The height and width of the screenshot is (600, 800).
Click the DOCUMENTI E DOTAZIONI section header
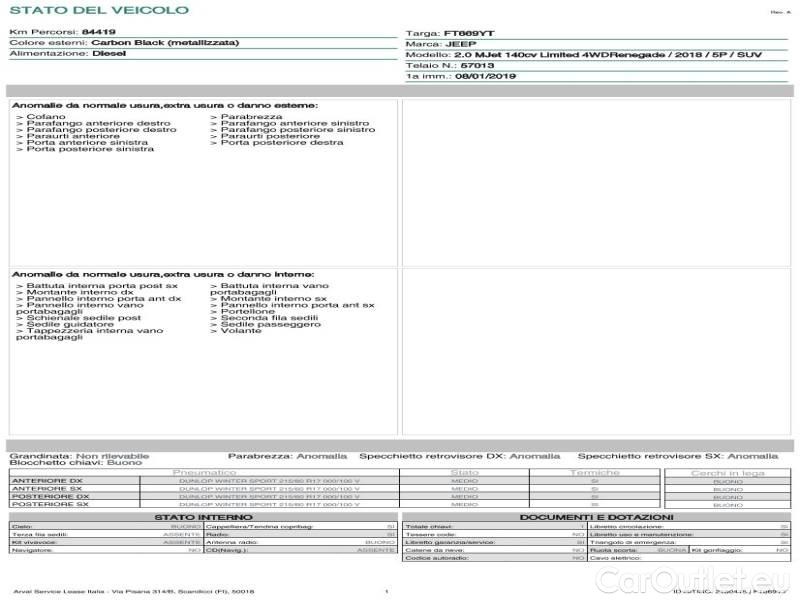pos(596,516)
